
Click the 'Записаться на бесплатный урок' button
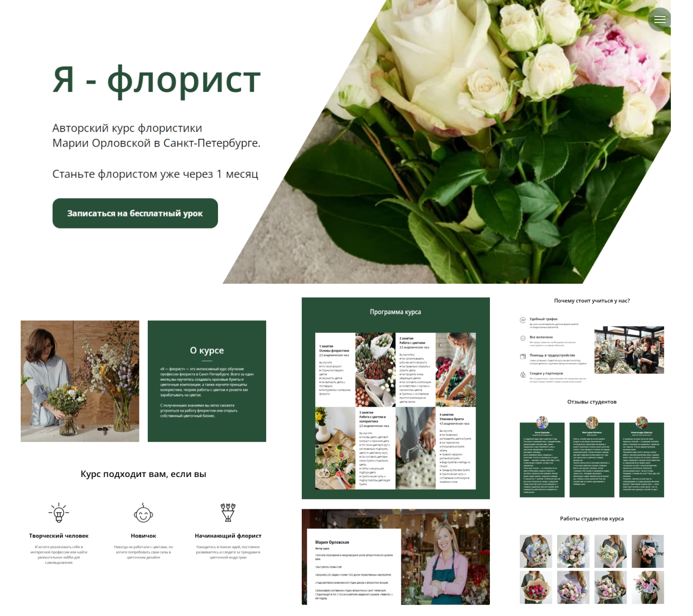[x=135, y=213]
